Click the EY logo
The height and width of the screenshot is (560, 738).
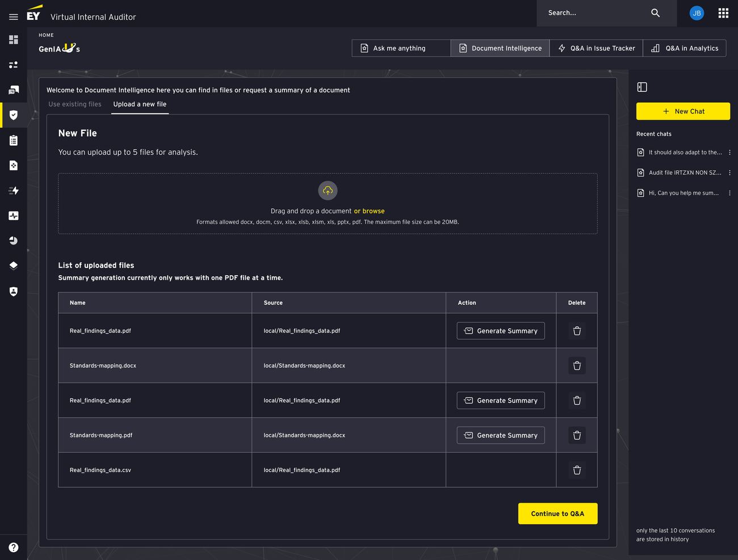pos(34,14)
